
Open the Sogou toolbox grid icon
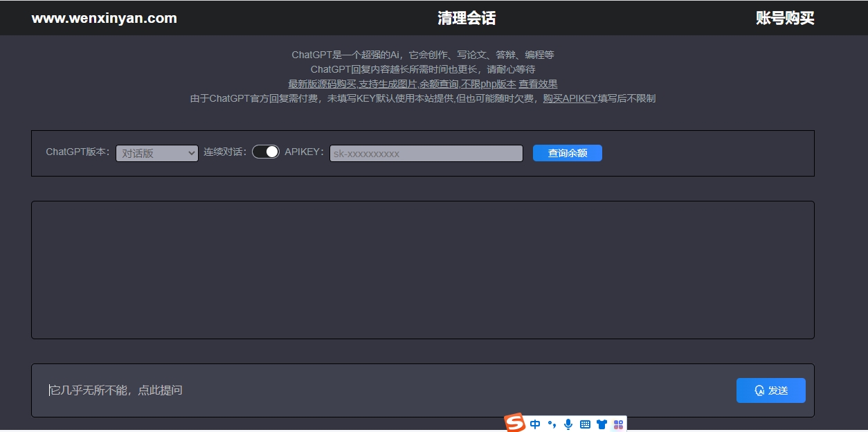pos(618,424)
